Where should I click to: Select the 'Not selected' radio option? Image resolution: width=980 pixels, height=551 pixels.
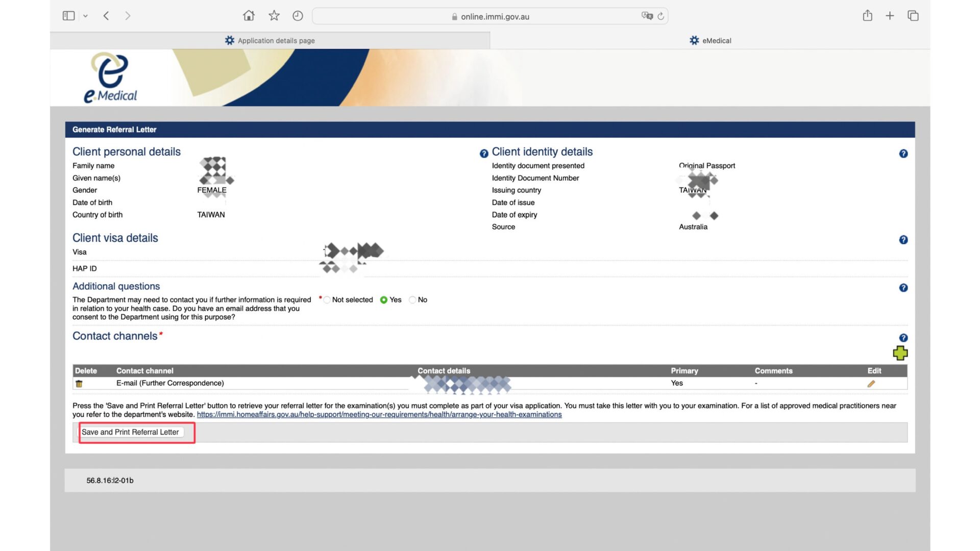click(327, 300)
